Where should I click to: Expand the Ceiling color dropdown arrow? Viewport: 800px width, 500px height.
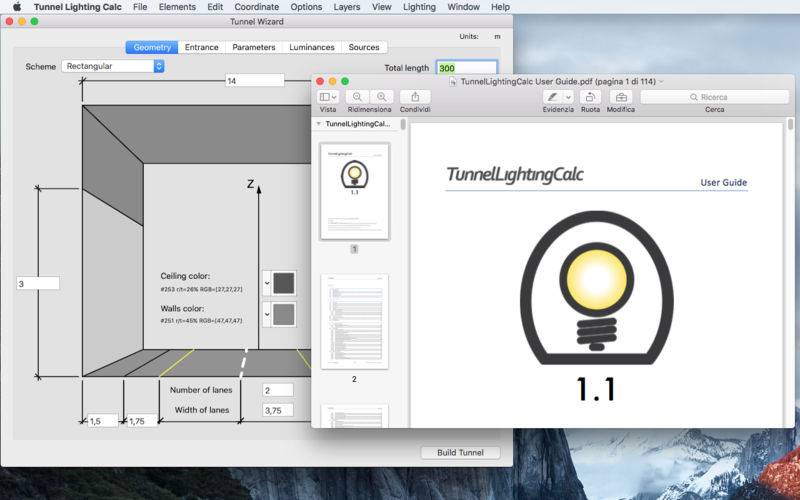point(267,283)
